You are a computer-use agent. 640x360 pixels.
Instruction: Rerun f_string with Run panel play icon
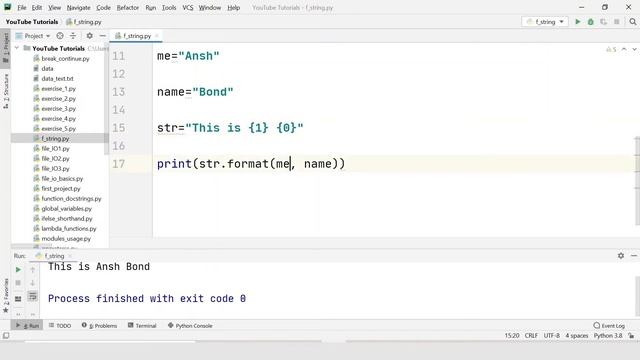point(18,270)
